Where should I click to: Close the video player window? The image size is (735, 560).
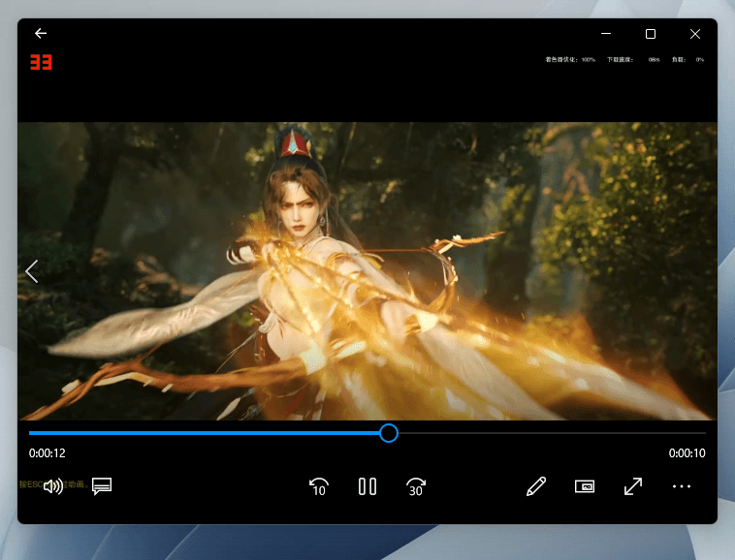click(x=695, y=34)
